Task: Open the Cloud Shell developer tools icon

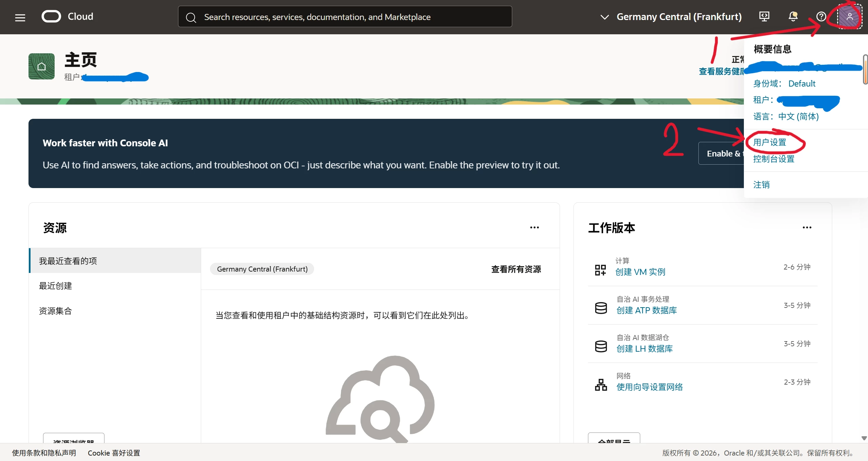Action: [x=764, y=17]
